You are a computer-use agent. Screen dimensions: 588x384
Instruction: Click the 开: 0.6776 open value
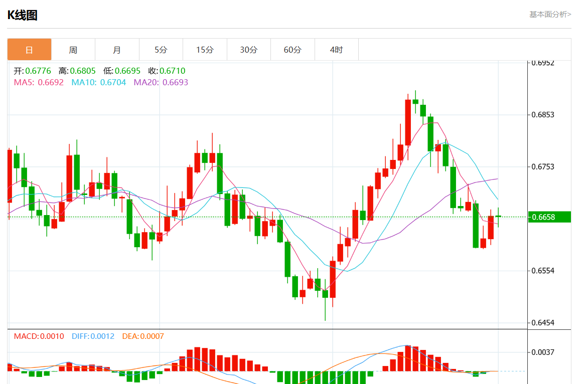[x=32, y=71]
